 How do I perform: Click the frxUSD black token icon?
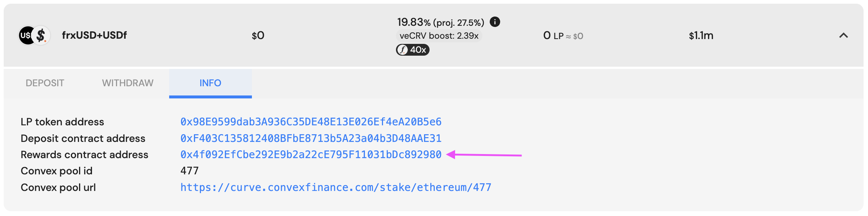pos(26,36)
